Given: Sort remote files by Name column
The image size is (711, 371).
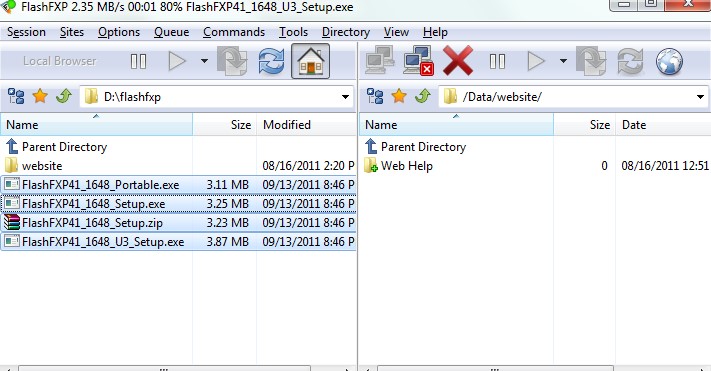Looking at the screenshot, I should coord(456,124).
